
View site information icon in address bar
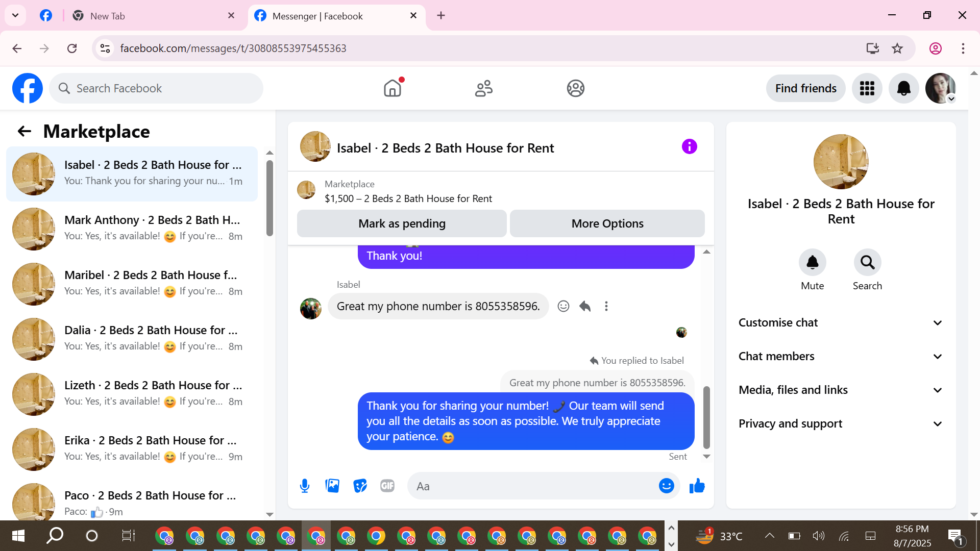(x=105, y=48)
